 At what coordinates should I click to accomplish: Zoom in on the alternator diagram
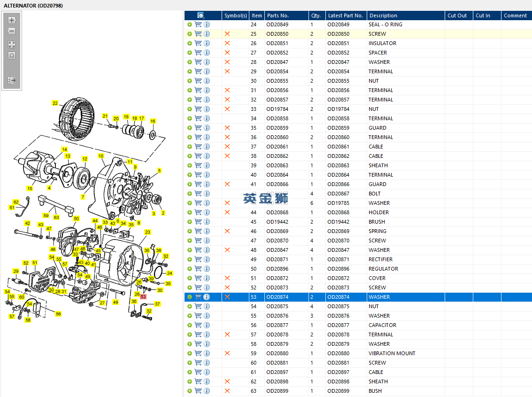tap(12, 20)
